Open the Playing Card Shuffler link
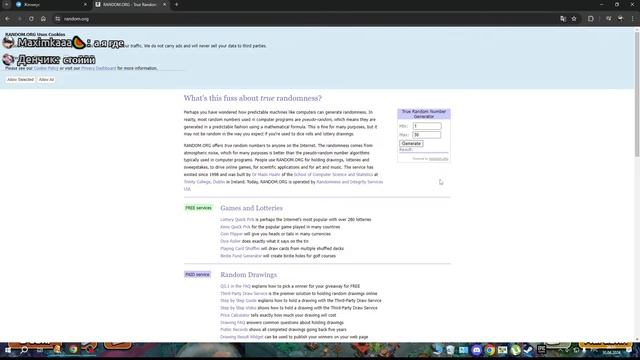Image resolution: width=640 pixels, height=360 pixels. pos(240,249)
